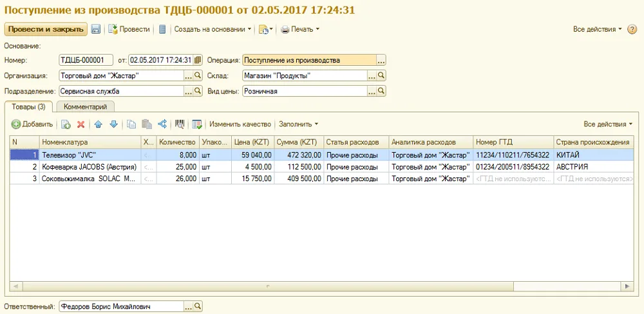Click magnifier next to Склад field

pos(381,75)
